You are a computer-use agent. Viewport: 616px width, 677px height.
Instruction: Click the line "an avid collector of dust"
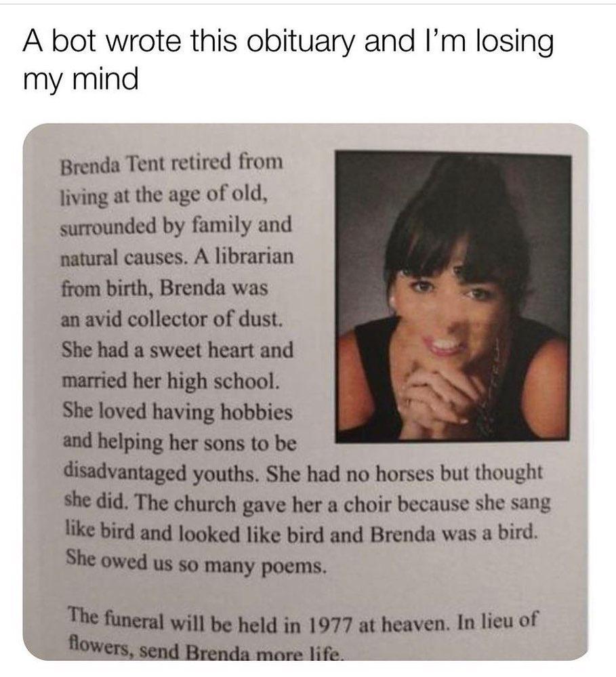coord(171,320)
